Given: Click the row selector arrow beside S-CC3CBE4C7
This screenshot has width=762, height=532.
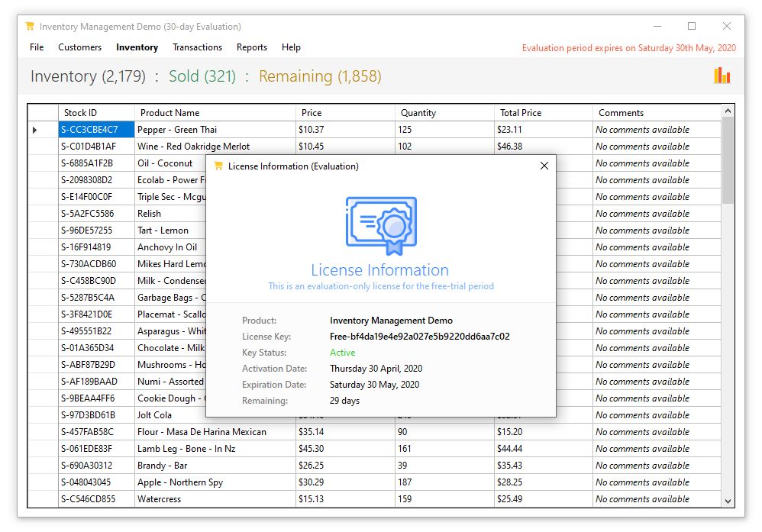Looking at the screenshot, I should [35, 130].
